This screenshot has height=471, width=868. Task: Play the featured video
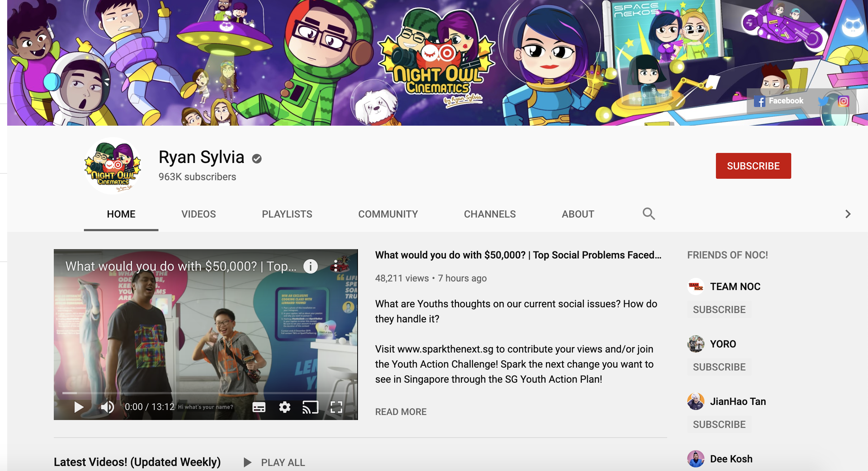pos(79,407)
